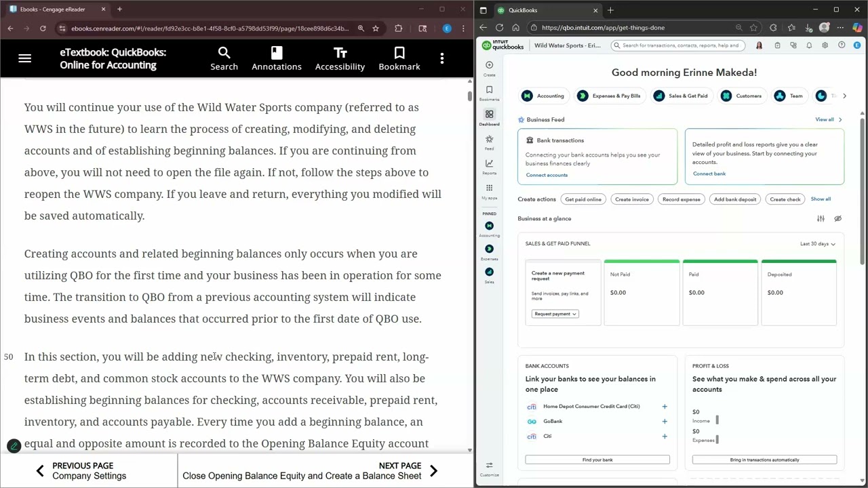Screen dimensions: 868x488
Task: Open Feed in QuickBooks sidebar
Action: [x=489, y=142]
